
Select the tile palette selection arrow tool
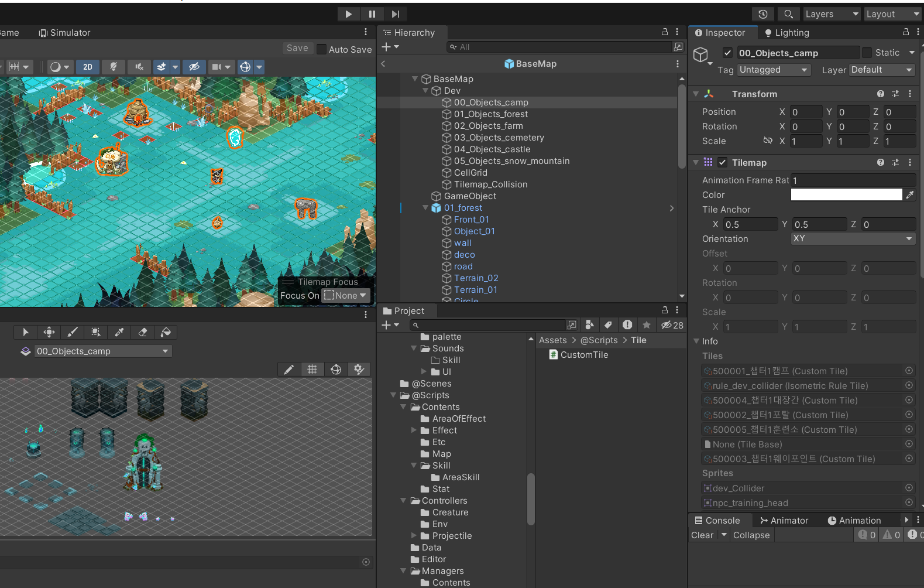pyautogui.click(x=26, y=332)
